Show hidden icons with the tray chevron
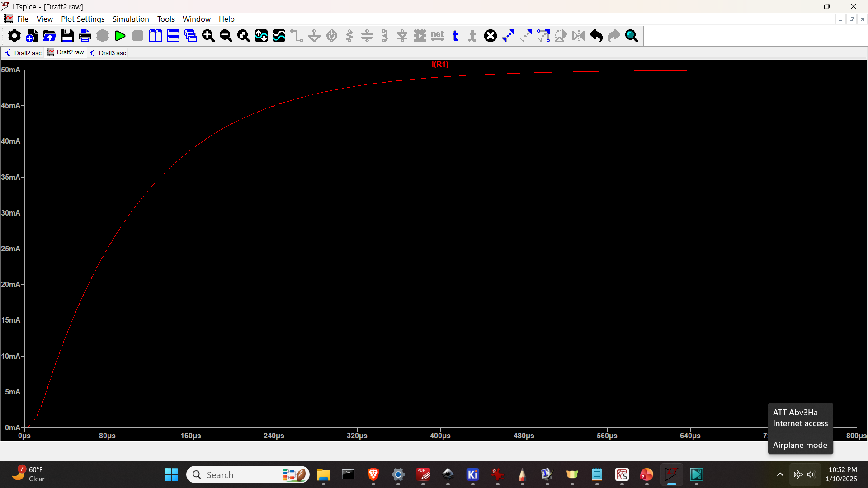The width and height of the screenshot is (868, 488). (x=780, y=474)
